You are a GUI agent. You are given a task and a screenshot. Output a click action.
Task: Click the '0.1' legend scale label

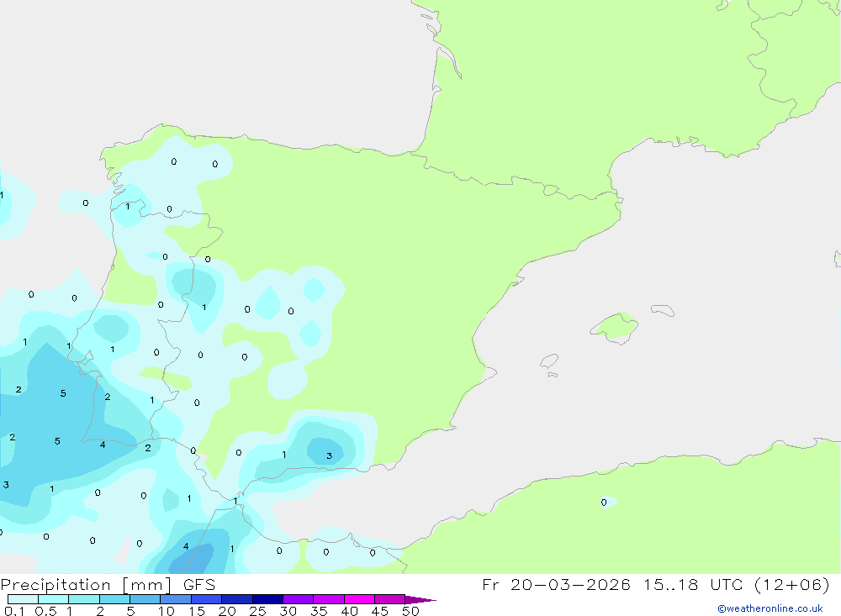pos(14,611)
